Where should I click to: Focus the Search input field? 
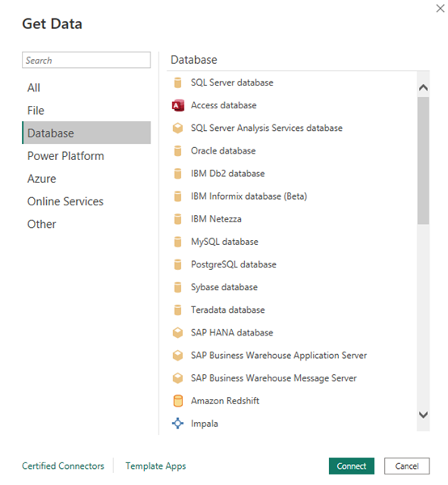pos(87,60)
